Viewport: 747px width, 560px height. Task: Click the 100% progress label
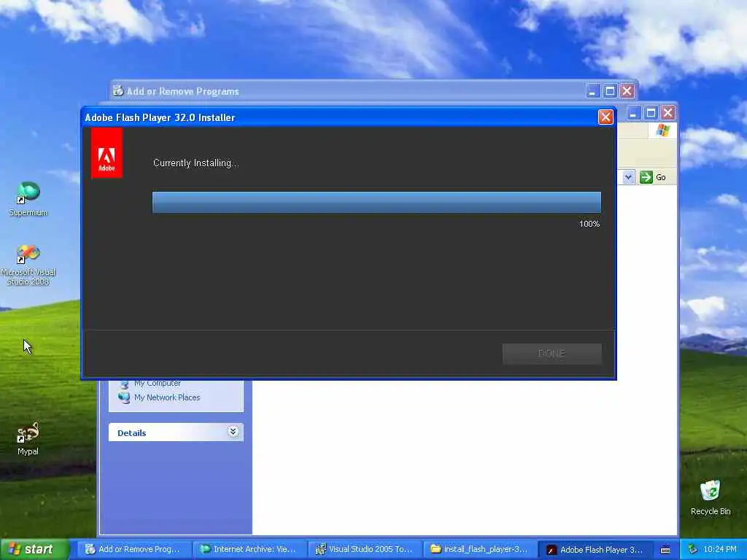coord(589,224)
